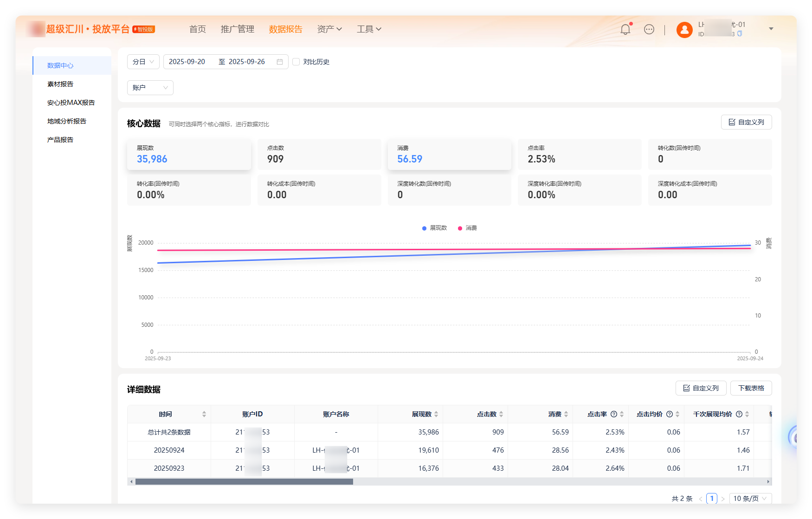The height and width of the screenshot is (519, 812).
Task: Go to 首页 in top navigation
Action: point(198,29)
